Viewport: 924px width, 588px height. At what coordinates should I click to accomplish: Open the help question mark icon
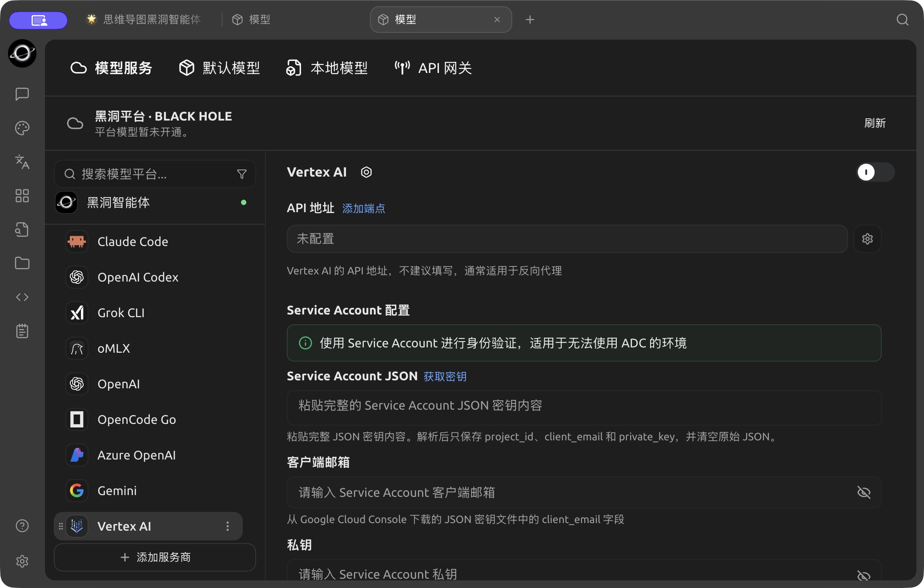click(22, 526)
